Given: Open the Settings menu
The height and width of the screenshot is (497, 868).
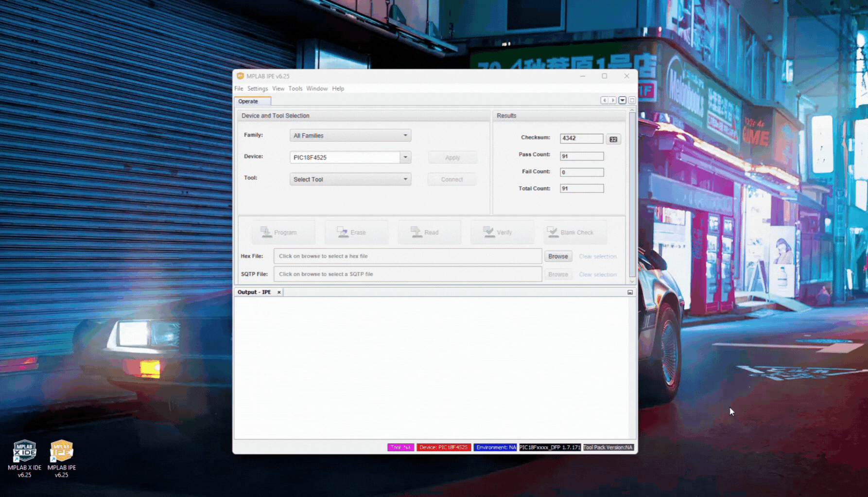Looking at the screenshot, I should 257,89.
